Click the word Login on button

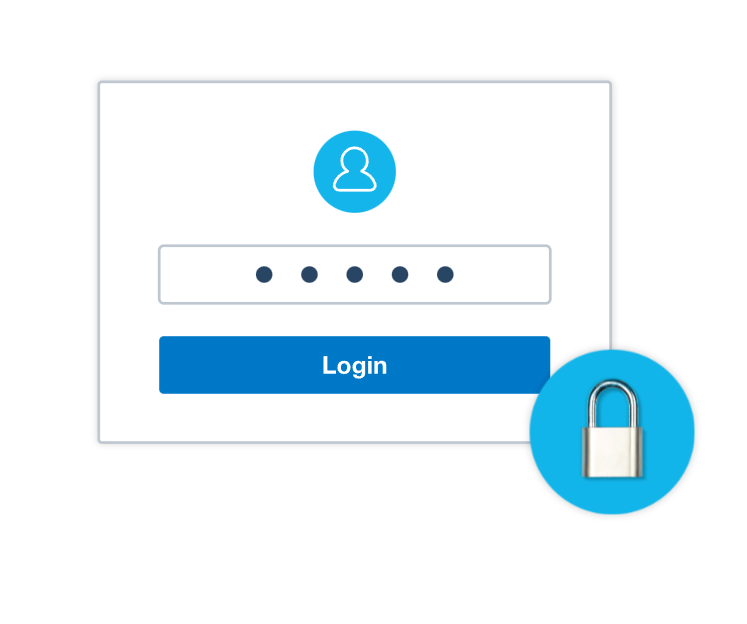[x=354, y=366]
